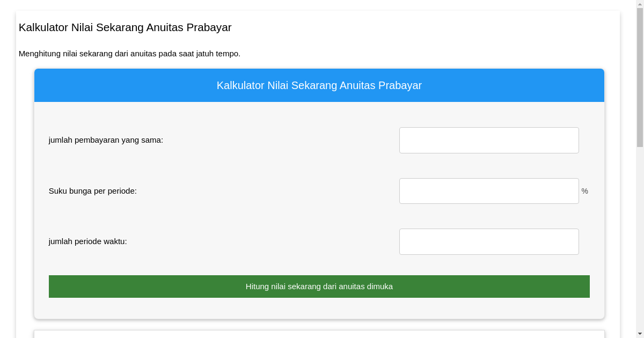Click the green button label text

coord(319,286)
